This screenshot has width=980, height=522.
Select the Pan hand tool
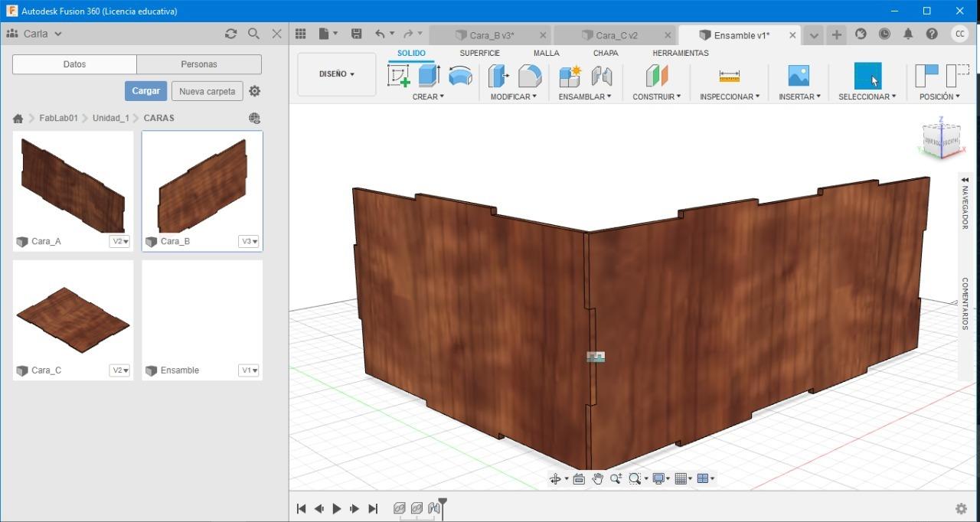point(597,479)
